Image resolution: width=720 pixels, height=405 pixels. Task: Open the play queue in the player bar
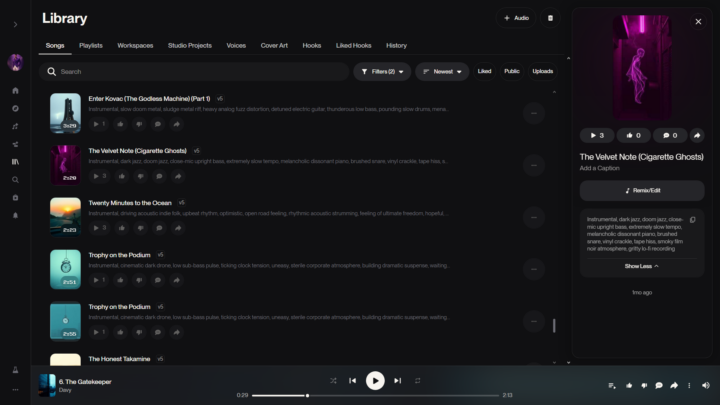612,385
